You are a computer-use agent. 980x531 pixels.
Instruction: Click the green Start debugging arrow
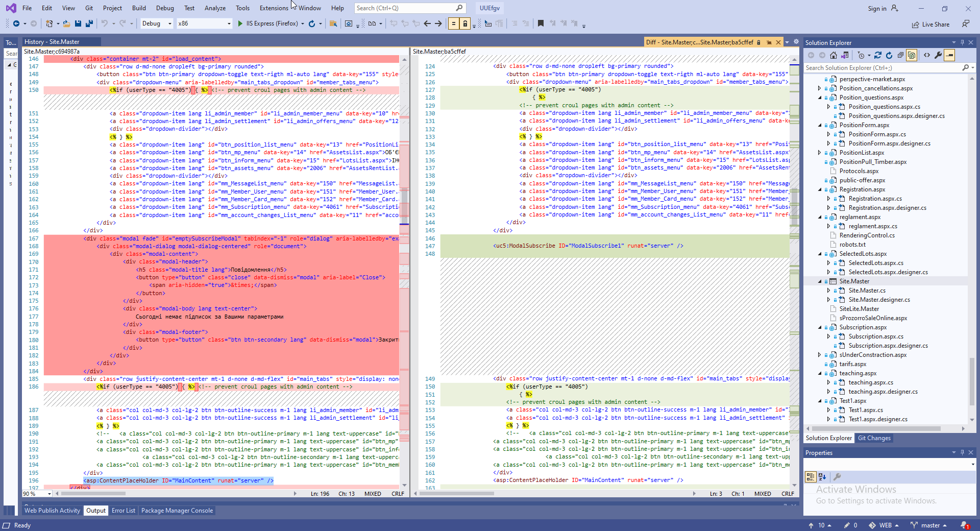click(x=240, y=23)
